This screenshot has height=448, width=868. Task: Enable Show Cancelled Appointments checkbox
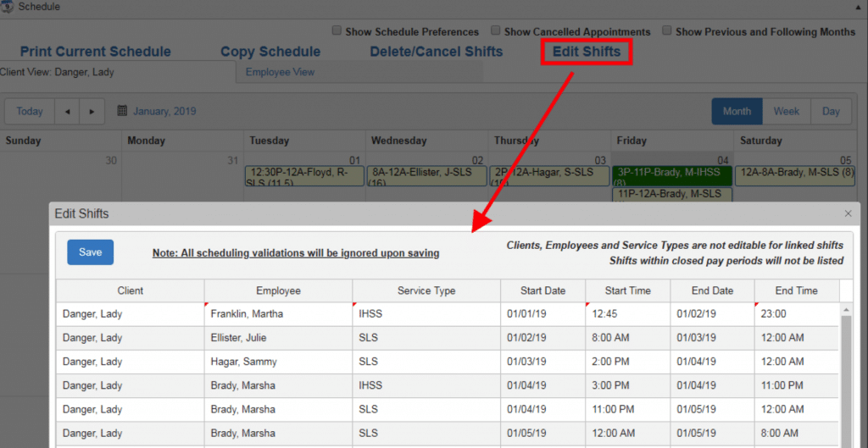496,31
